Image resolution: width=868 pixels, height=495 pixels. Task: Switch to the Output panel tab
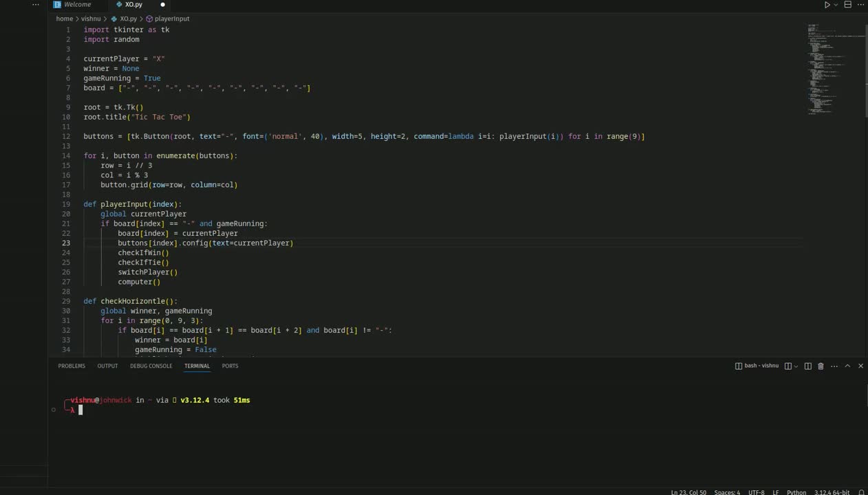107,366
